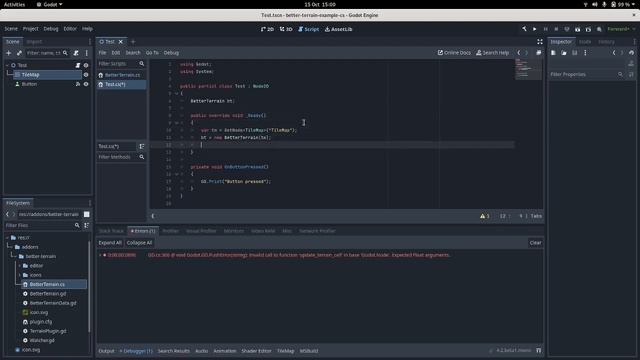Focus the Filter Properties field

coord(586,74)
